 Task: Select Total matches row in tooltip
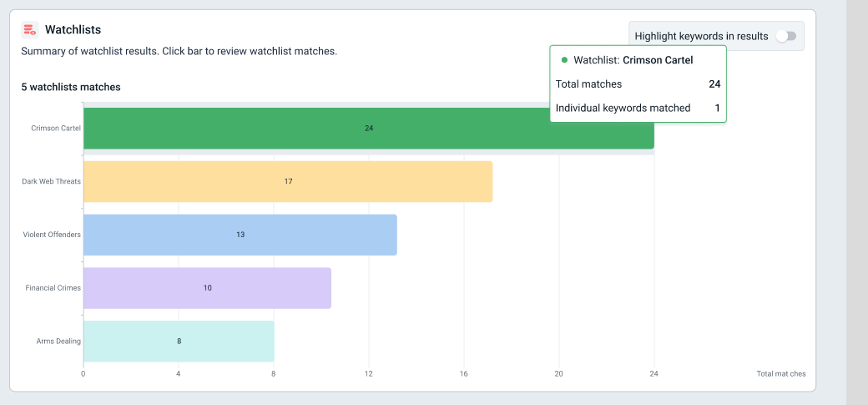click(x=638, y=84)
